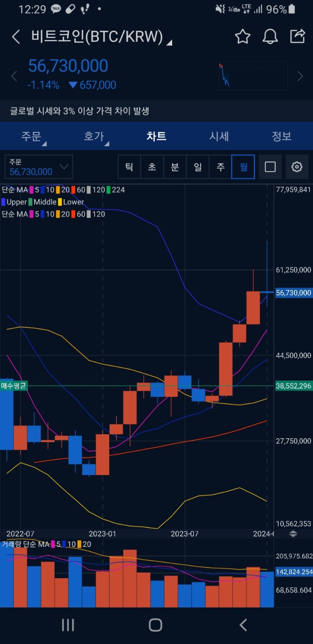The image size is (313, 644).
Task: Tap the 38,552,296 average price tag
Action: (293, 386)
